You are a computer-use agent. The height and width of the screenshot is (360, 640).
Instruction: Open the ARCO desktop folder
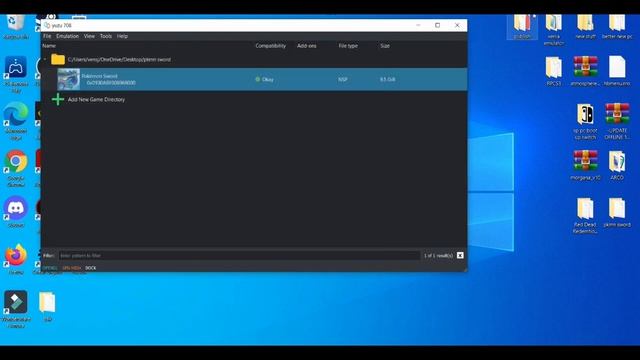(x=617, y=165)
